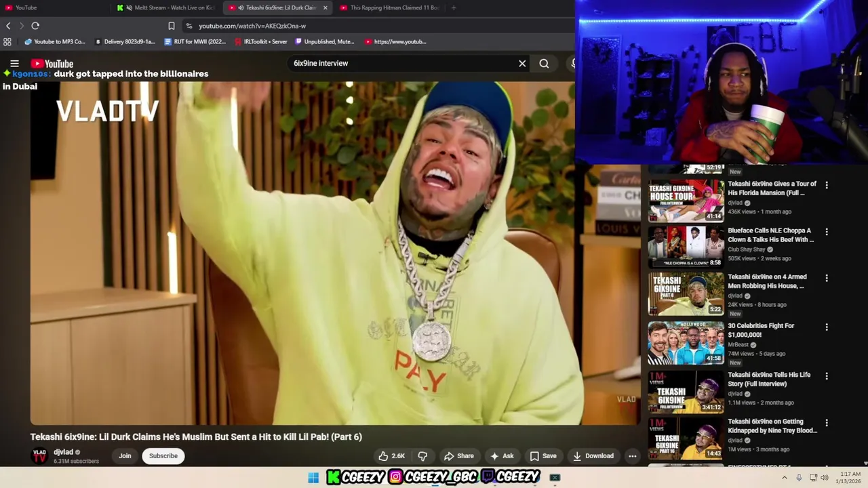
Task: Join the djvlad channel membership
Action: tap(125, 456)
